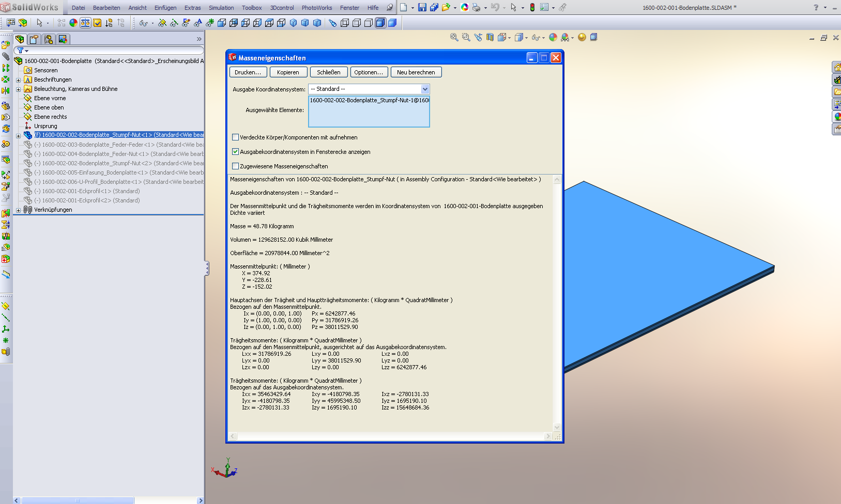Tick the 'Zugewiesene Masseneigenschaften' checkbox
841x504 pixels.
(236, 166)
